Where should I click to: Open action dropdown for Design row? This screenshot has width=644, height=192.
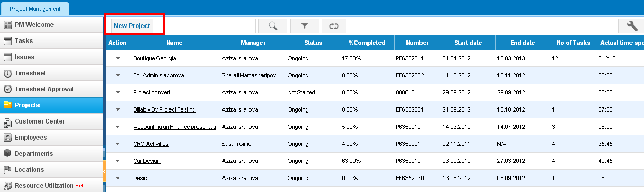pyautogui.click(x=117, y=178)
